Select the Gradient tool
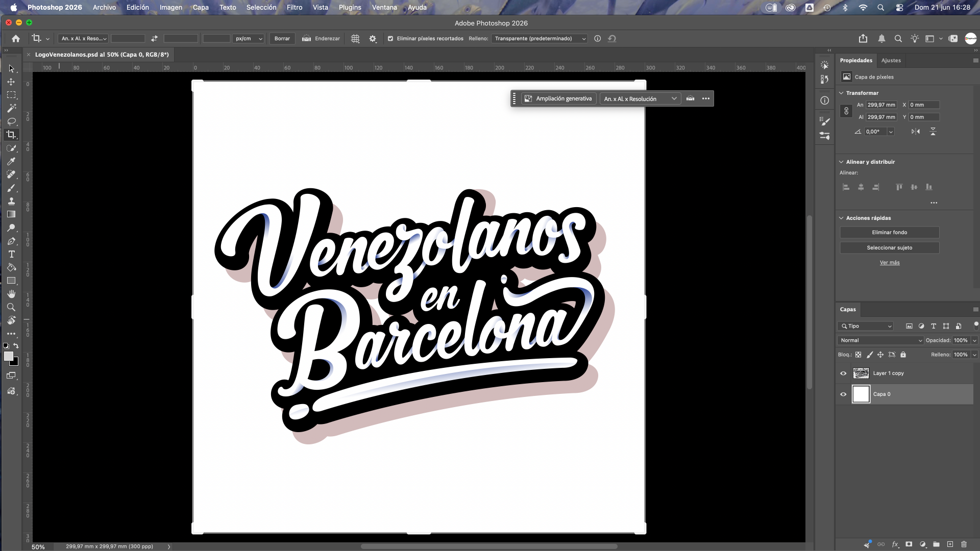The width and height of the screenshot is (980, 551). (x=11, y=214)
